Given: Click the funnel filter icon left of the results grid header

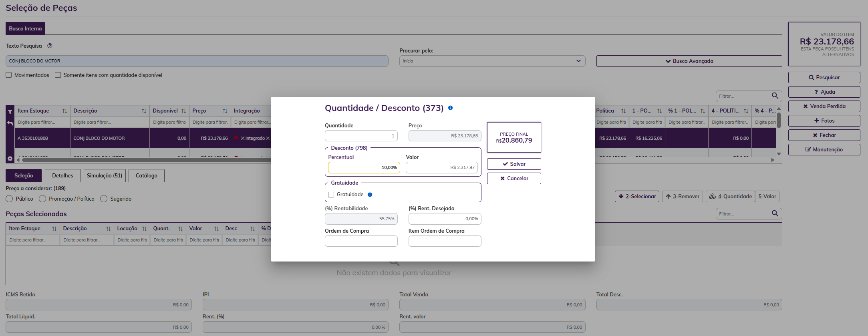Looking at the screenshot, I should [10, 112].
